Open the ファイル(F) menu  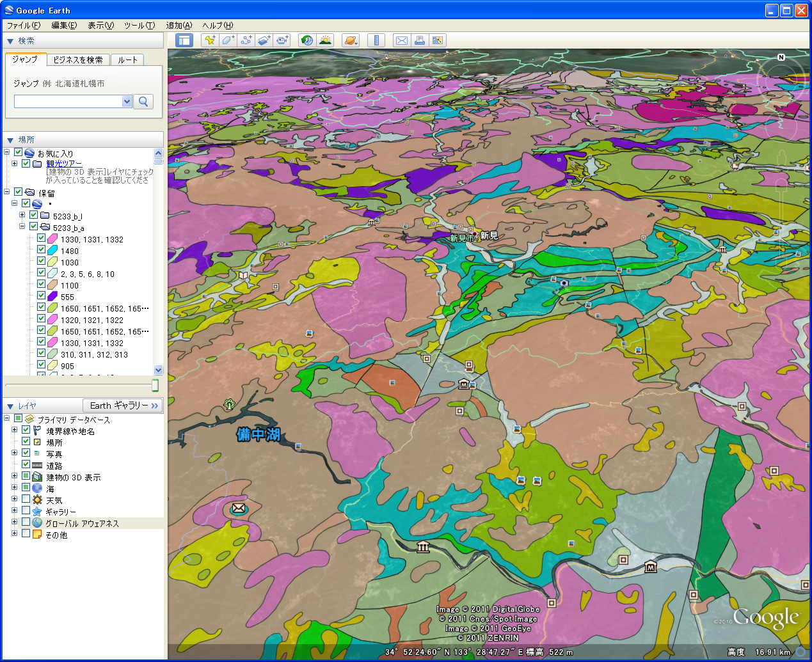pos(24,26)
